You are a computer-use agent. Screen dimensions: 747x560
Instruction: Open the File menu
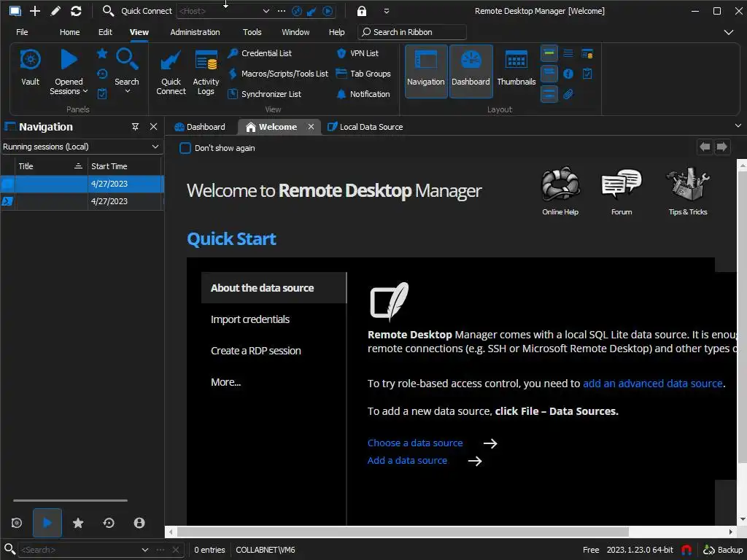22,32
